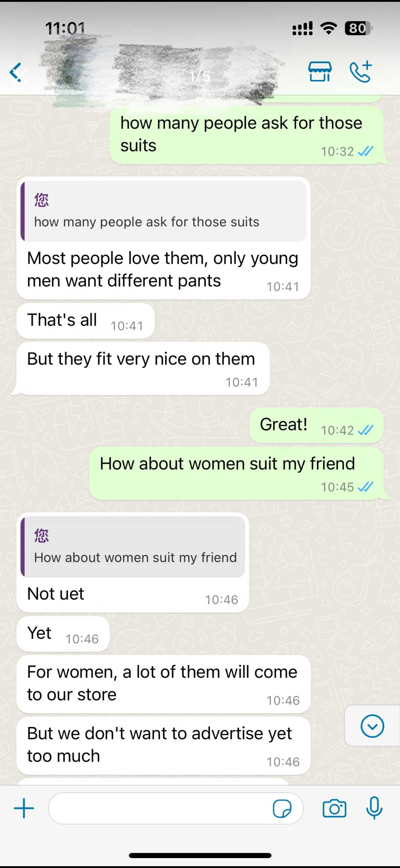Jump to latest with down chevron button
The height and width of the screenshot is (868, 400).
pyautogui.click(x=372, y=726)
